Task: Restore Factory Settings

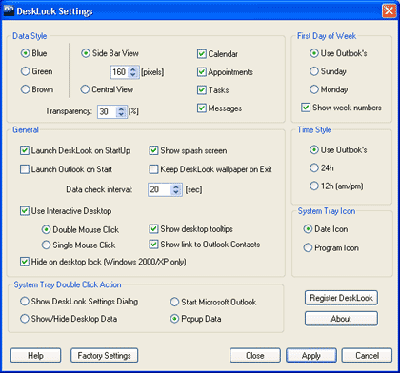Action: click(104, 356)
